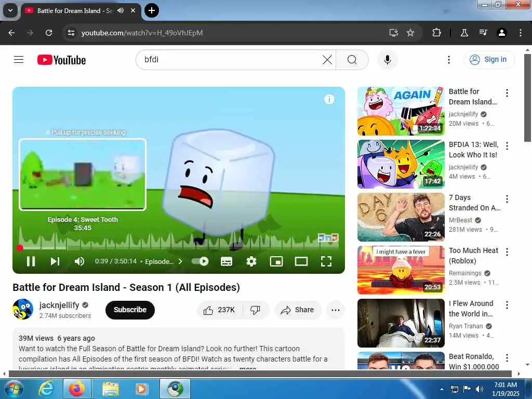Toggle the autoplay switch

pos(200,261)
